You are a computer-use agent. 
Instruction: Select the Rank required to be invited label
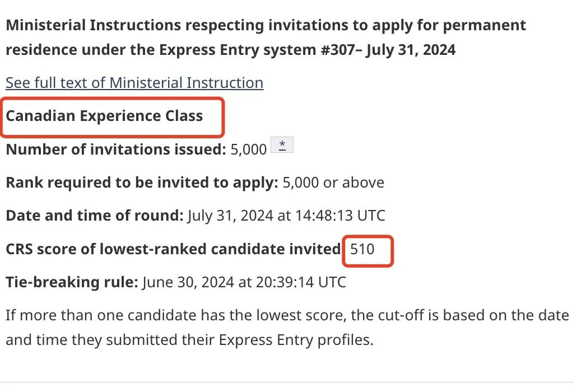pyautogui.click(x=142, y=183)
